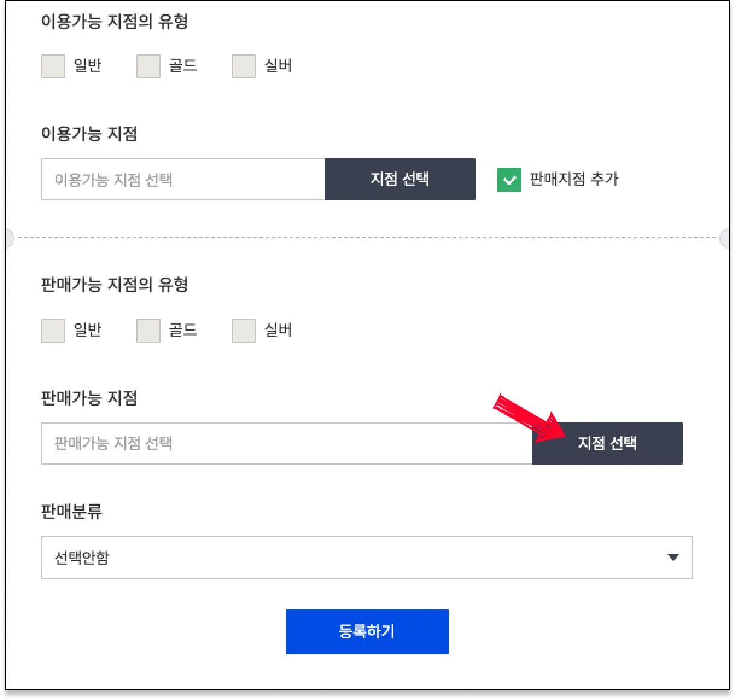Click the 이용가능 지점의 유형 heading

tap(115, 22)
